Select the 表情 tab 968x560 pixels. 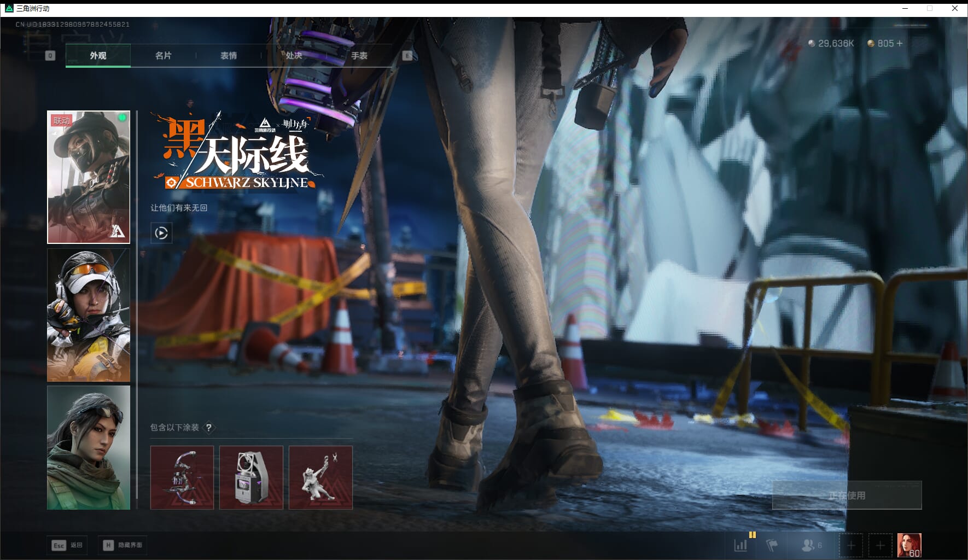(229, 55)
